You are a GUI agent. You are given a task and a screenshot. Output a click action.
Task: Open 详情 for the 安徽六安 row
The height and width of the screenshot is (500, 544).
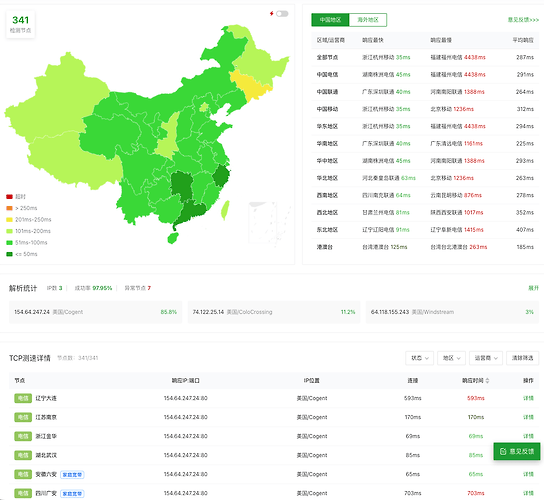(x=528, y=474)
